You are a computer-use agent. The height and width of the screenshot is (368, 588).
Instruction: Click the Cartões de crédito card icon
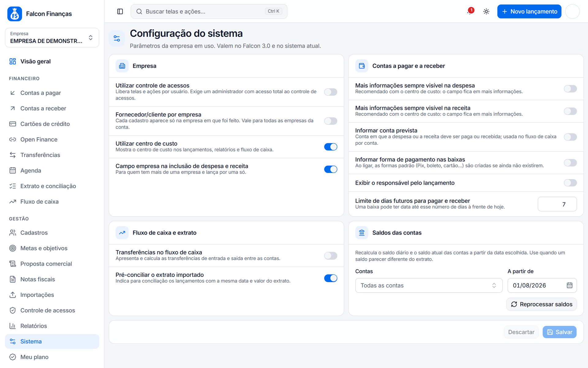(13, 124)
